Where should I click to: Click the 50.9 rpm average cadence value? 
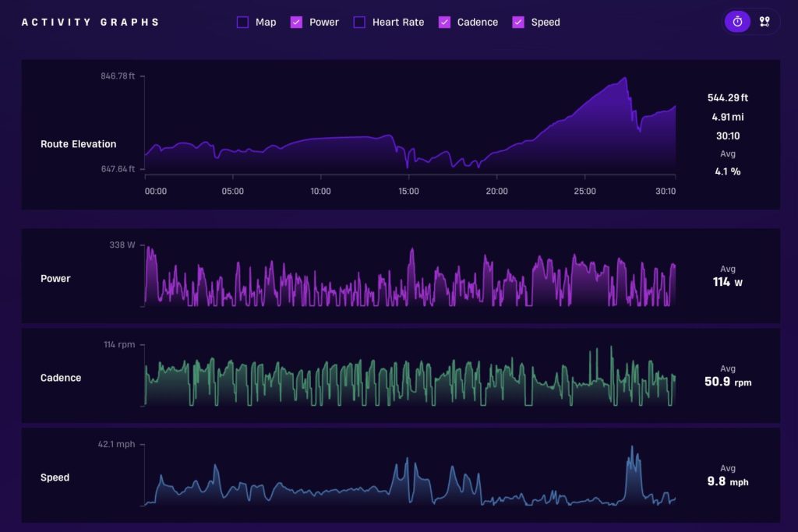coord(728,382)
